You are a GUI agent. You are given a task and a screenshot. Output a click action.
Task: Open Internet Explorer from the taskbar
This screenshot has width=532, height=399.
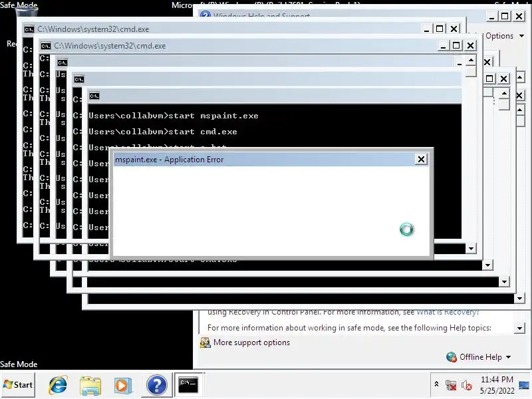point(58,386)
